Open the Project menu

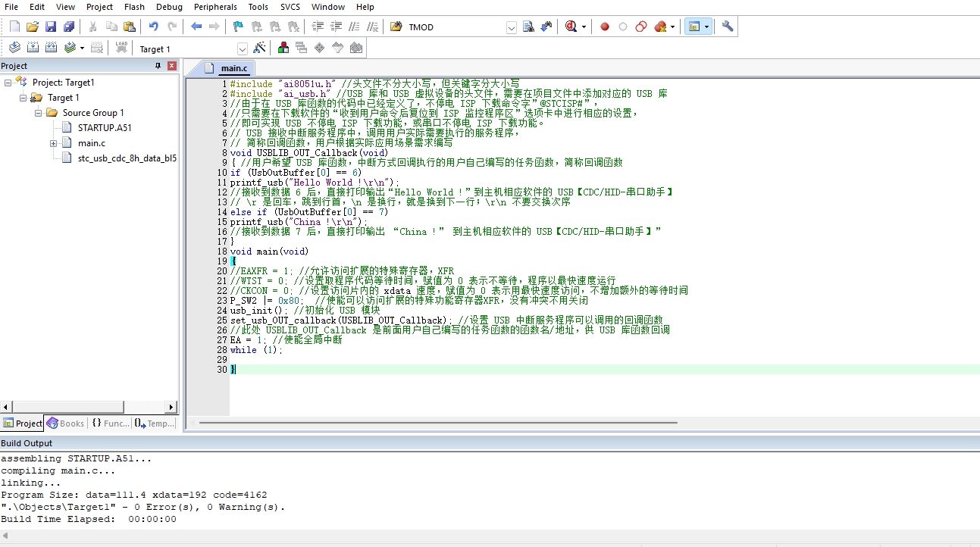[x=99, y=7]
